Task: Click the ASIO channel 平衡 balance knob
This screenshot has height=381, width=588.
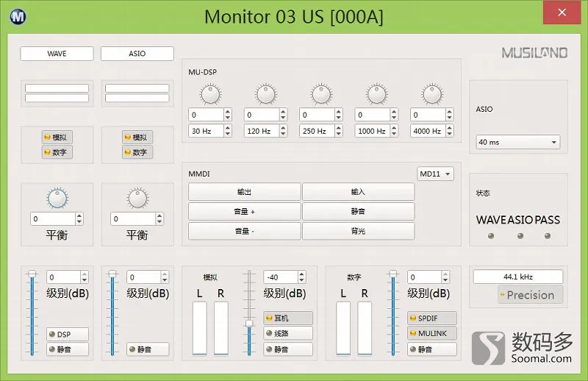Action: pos(137,198)
